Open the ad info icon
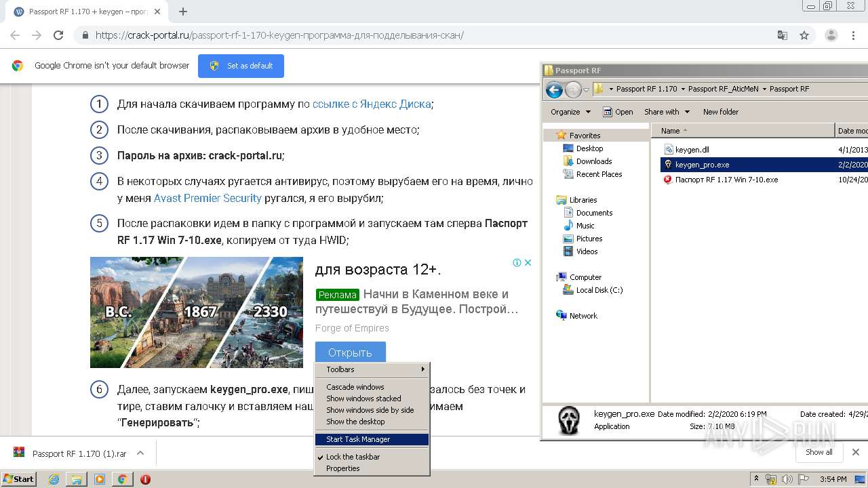 (x=517, y=262)
